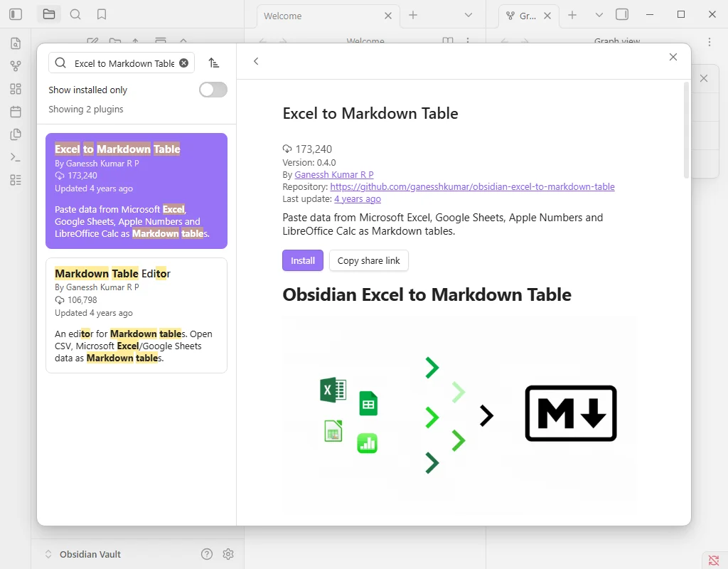The image size is (728, 569).
Task: Install the Excel to Markdown Table plugin
Action: [302, 260]
